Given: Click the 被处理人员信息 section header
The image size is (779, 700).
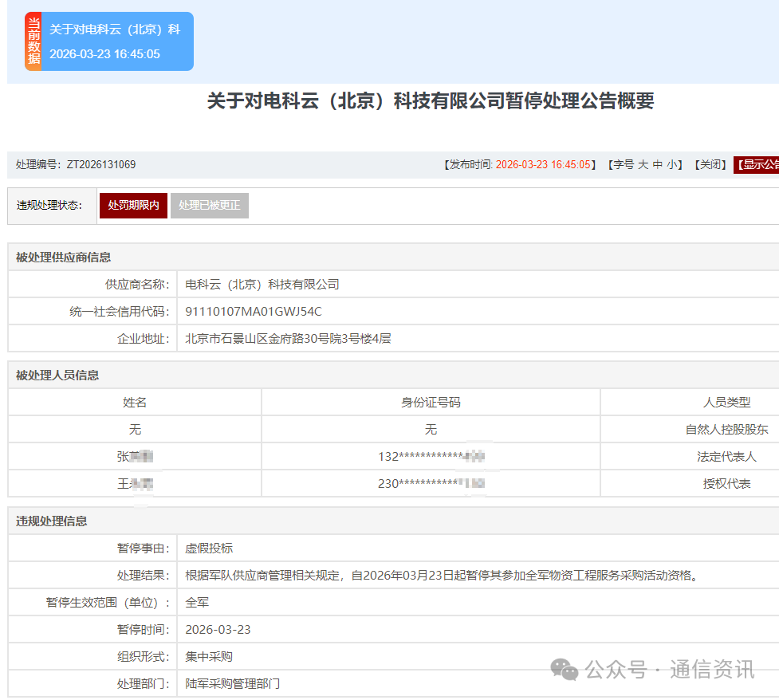Looking at the screenshot, I should click(x=57, y=376).
